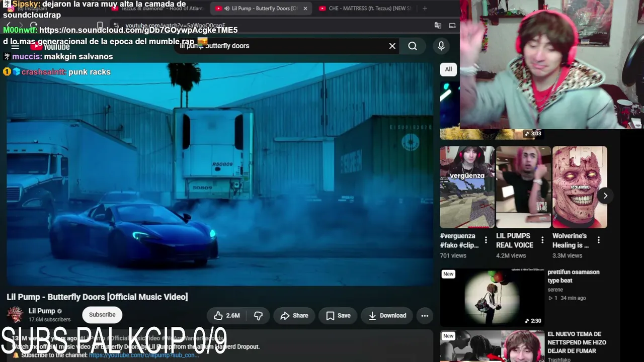
Task: Select the All filter chip
Action: [x=448, y=69]
